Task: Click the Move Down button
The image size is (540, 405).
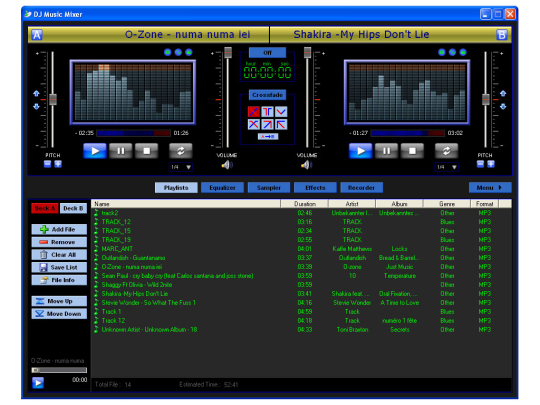Action: pos(59,314)
